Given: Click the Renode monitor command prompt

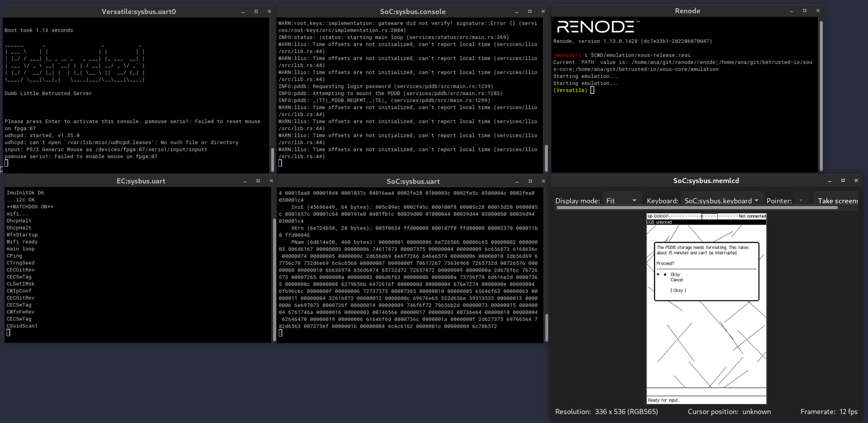Looking at the screenshot, I should pyautogui.click(x=593, y=90).
